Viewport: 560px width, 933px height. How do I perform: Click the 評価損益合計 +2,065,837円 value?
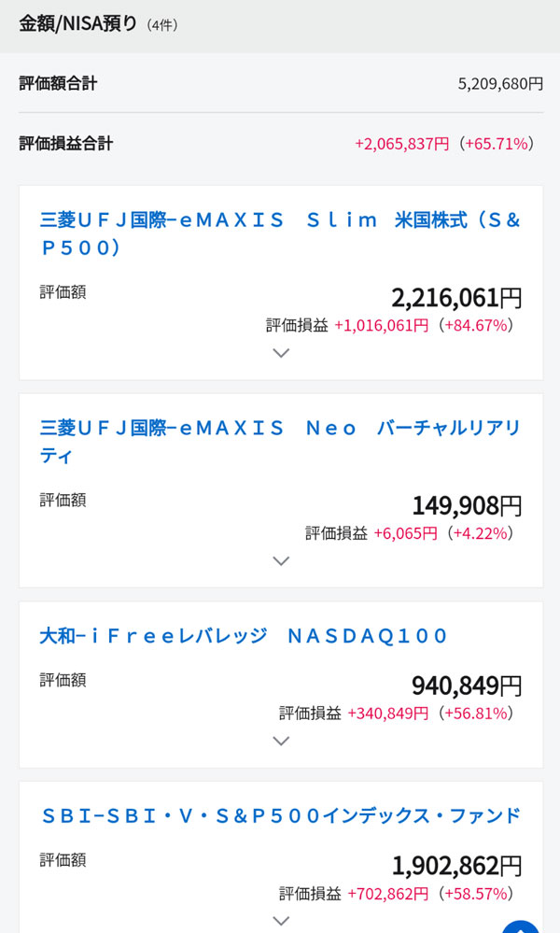tap(402, 144)
